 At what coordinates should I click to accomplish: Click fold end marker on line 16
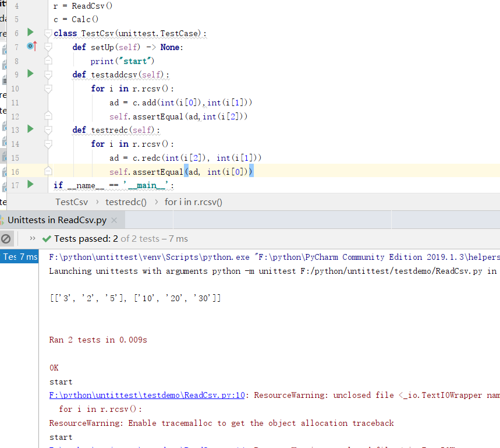[48, 171]
